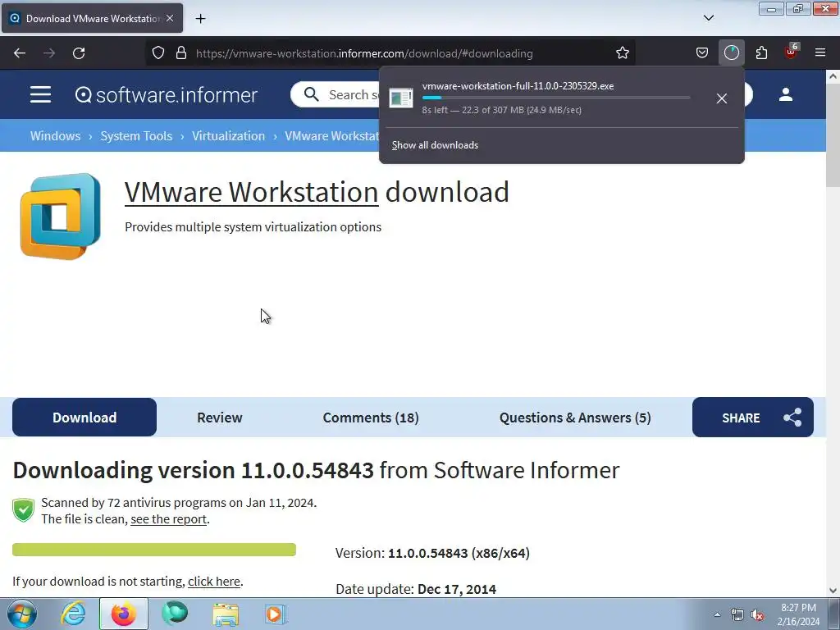This screenshot has width=840, height=630.
Task: Click the network tray icon
Action: pos(737,615)
